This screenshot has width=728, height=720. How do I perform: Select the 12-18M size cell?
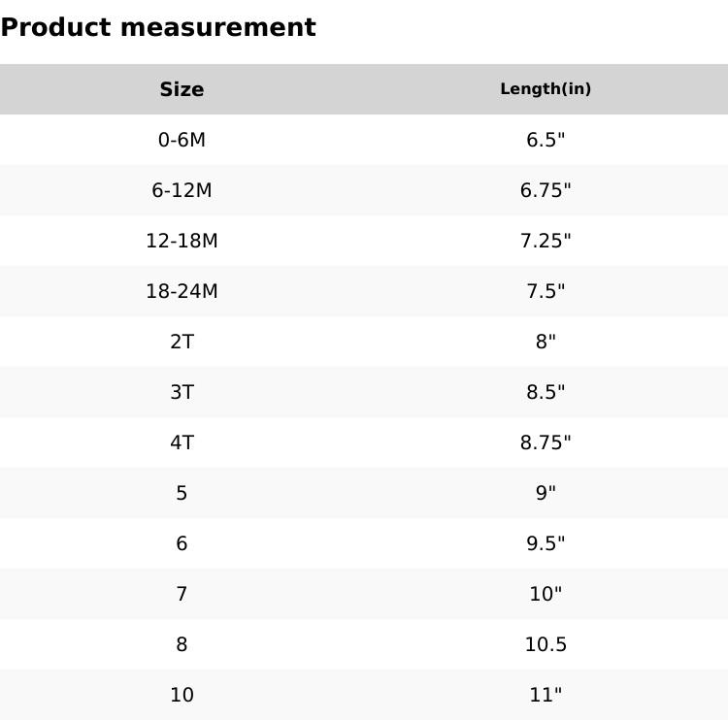pos(182,241)
